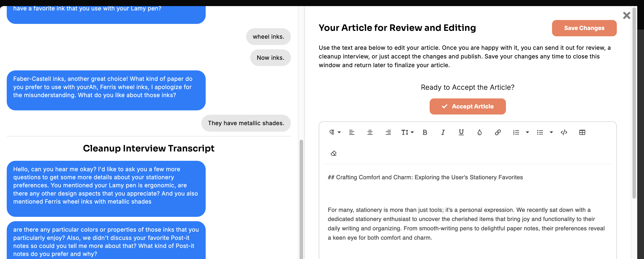Align text left in editor
644x259 pixels.
pos(352,132)
